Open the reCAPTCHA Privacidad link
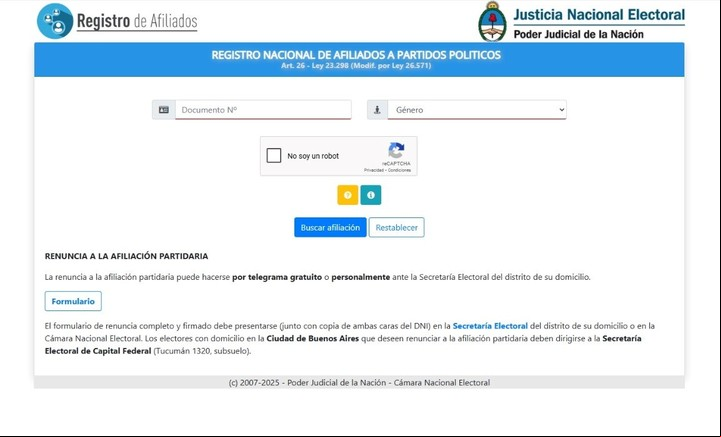This screenshot has height=437, width=721. pyautogui.click(x=374, y=170)
